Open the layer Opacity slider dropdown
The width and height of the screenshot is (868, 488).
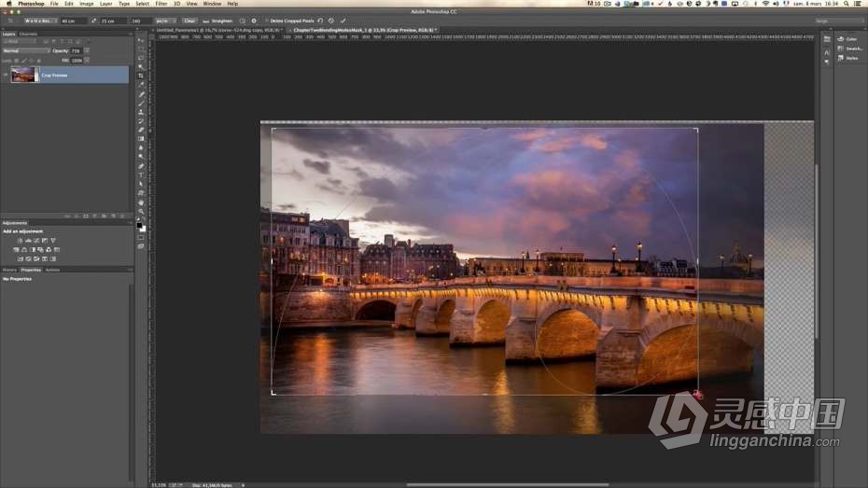[87, 50]
